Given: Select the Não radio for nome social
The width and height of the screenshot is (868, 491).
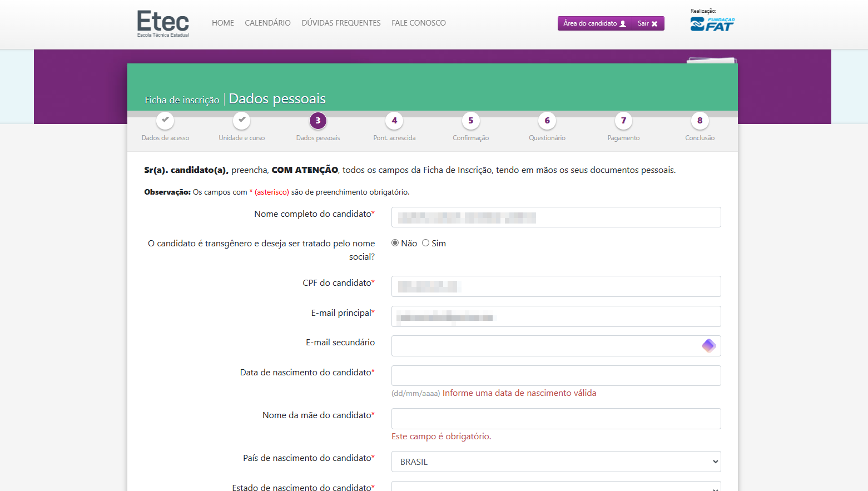Looking at the screenshot, I should pos(395,243).
